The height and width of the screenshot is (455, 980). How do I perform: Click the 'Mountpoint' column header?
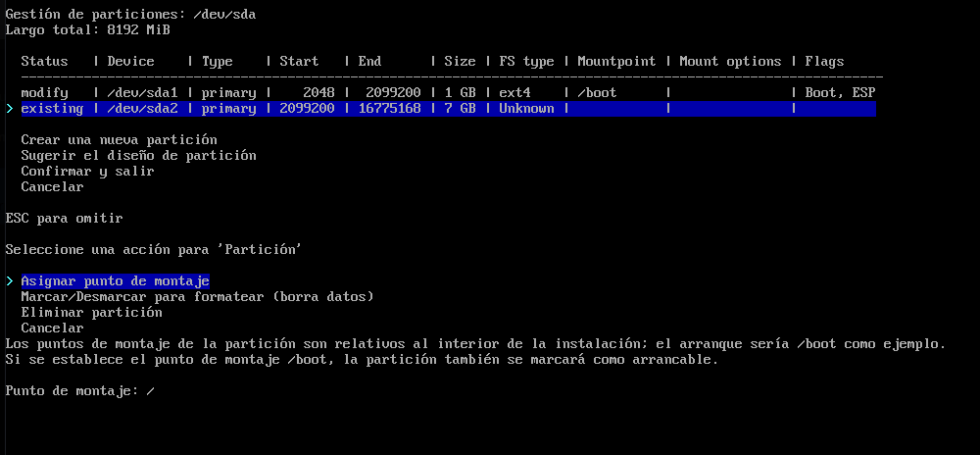point(616,61)
